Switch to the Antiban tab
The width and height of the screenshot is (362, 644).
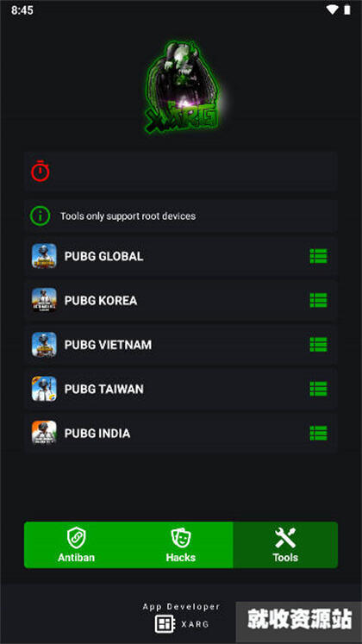click(77, 545)
